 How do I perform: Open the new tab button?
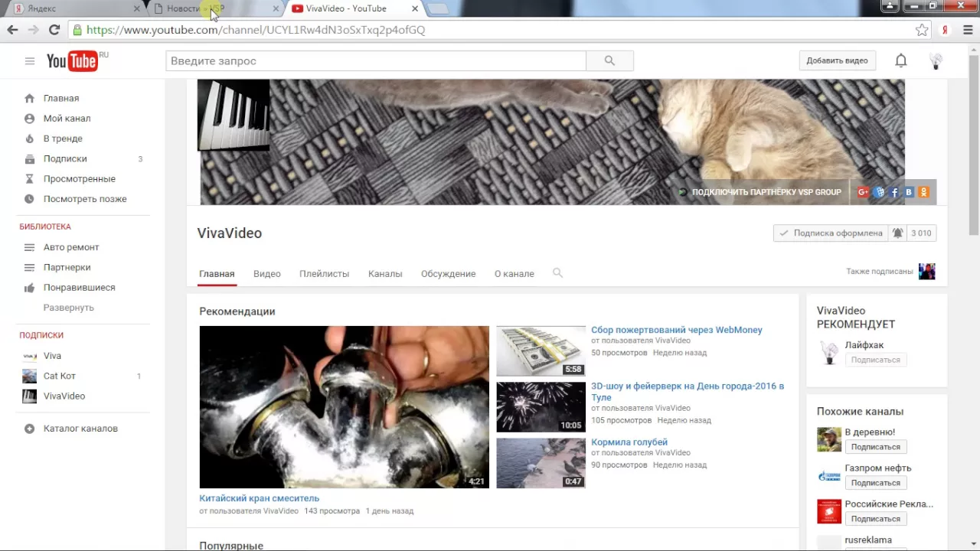point(438,8)
